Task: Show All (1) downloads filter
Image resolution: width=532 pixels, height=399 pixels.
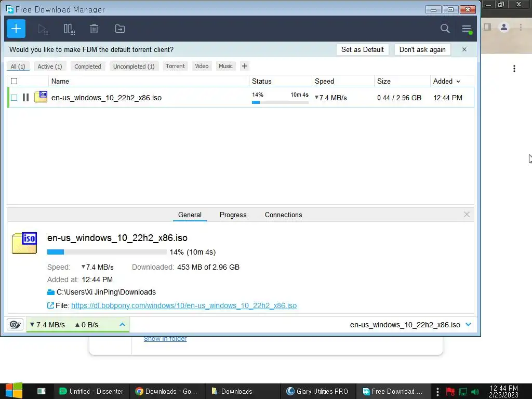Action: [x=18, y=66]
